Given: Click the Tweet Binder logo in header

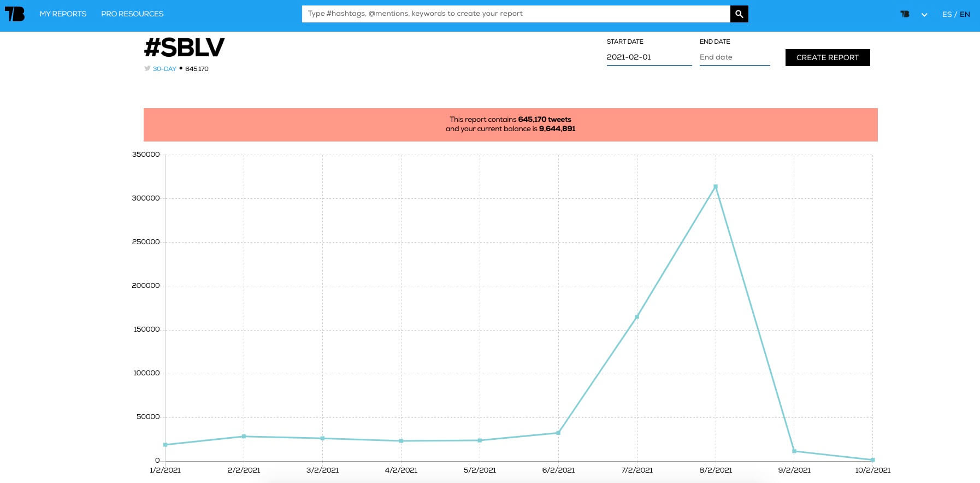Looking at the screenshot, I should [x=15, y=14].
